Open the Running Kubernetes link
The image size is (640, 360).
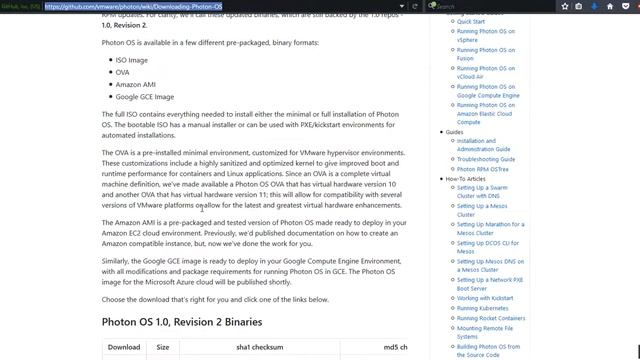482,308
